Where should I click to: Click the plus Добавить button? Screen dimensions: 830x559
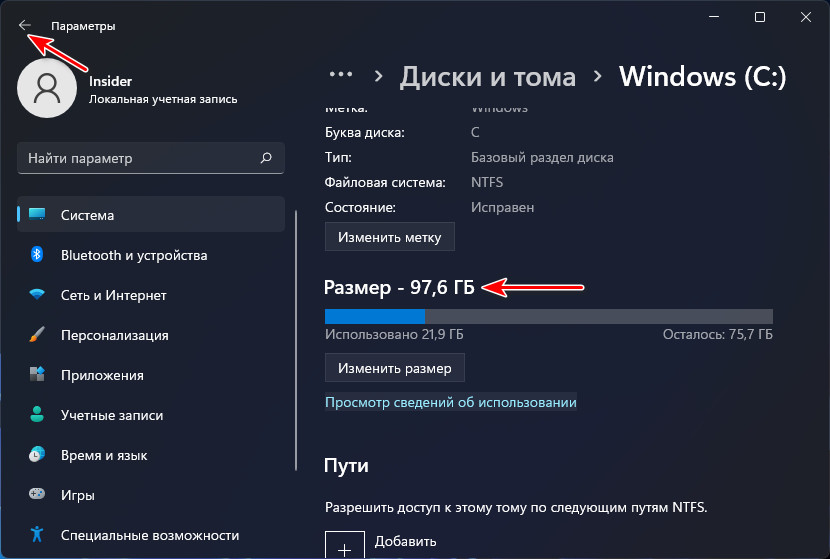[344, 547]
